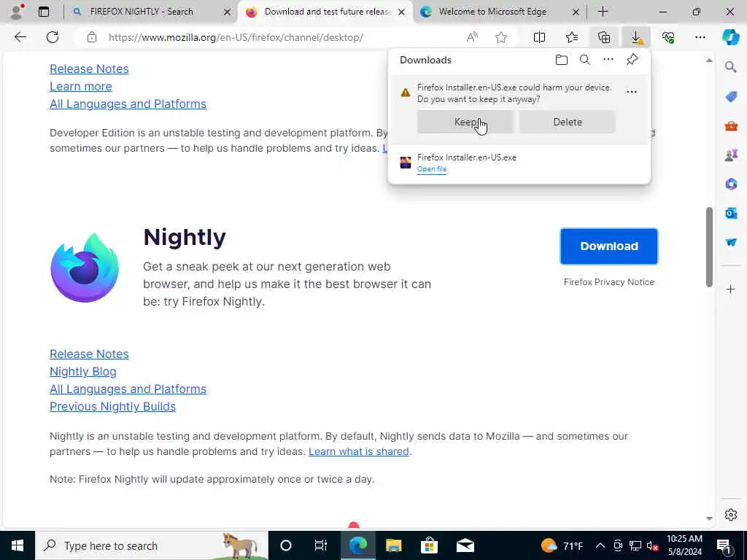Open Microsoft Store from taskbar
The height and width of the screenshot is (560, 747).
click(x=429, y=545)
